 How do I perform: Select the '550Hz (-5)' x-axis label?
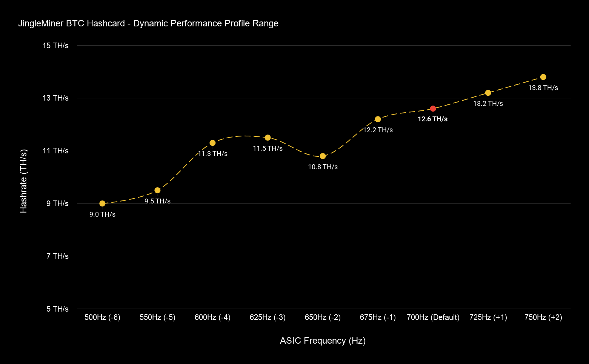(x=157, y=317)
